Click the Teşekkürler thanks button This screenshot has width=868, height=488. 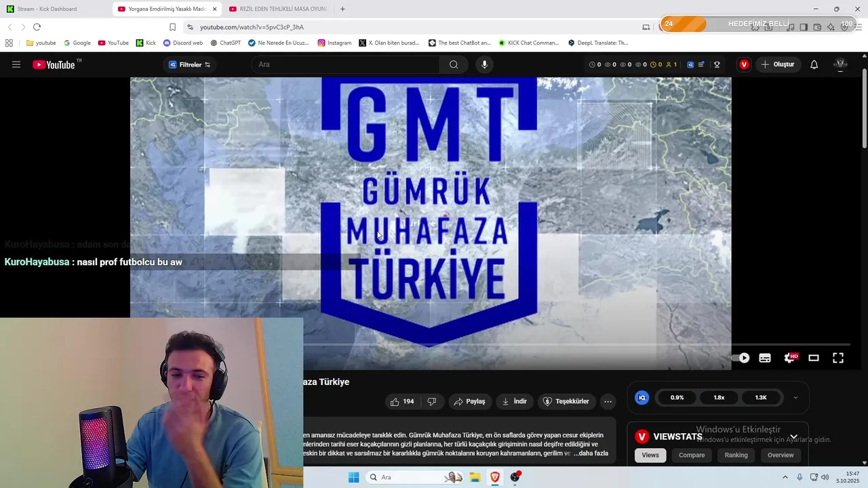click(566, 401)
